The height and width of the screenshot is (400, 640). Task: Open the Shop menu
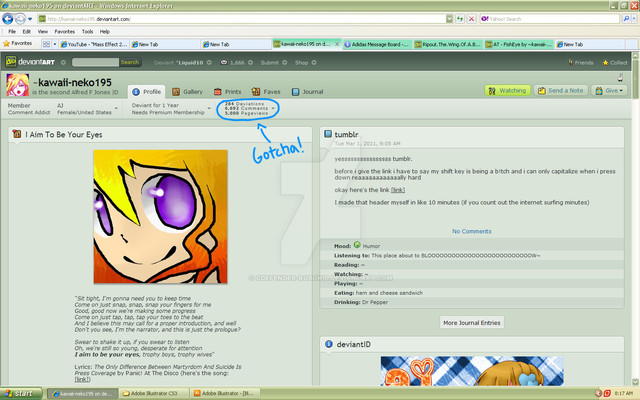click(x=305, y=62)
